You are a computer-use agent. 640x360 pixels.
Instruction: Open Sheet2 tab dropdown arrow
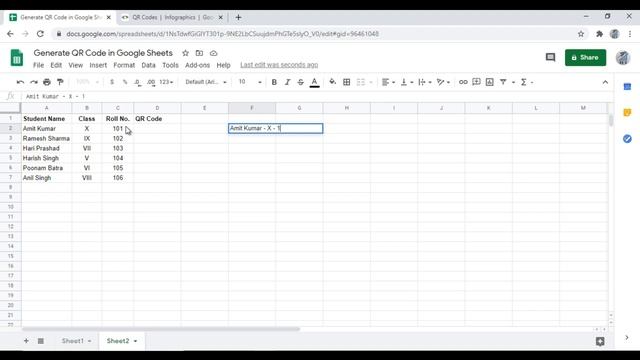point(136,341)
